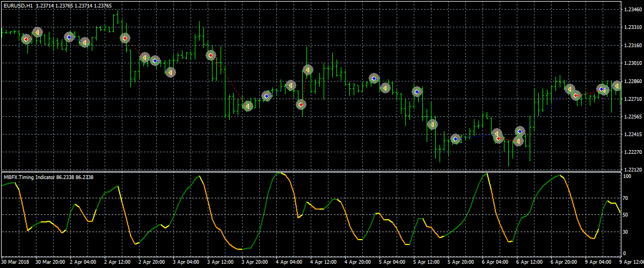644x268 pixels.
Task: Click highest yellow arrow just after 4 Apr 04:00
Action: tap(308, 70)
